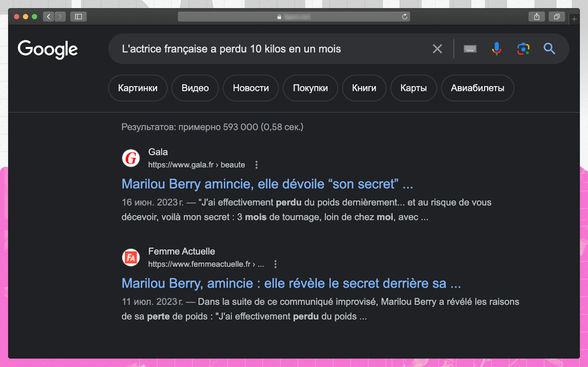Open the Femme Actuelle favicon icon
The image size is (588, 367).
(131, 257)
